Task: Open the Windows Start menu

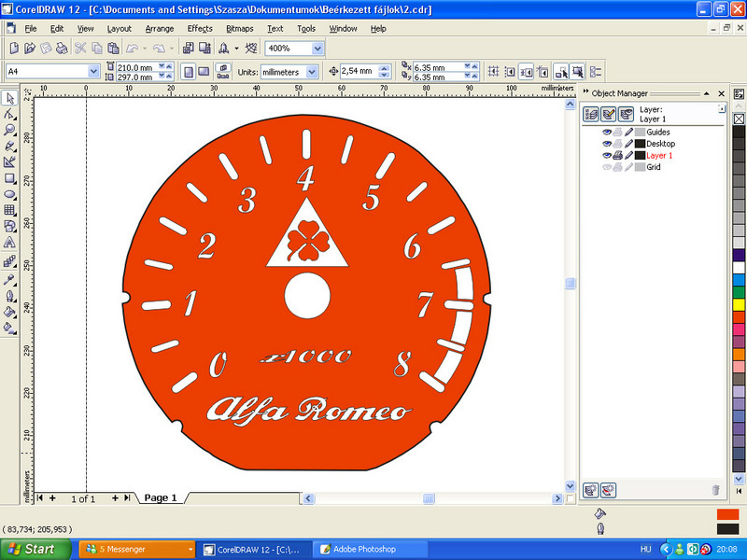Action: pyautogui.click(x=35, y=549)
